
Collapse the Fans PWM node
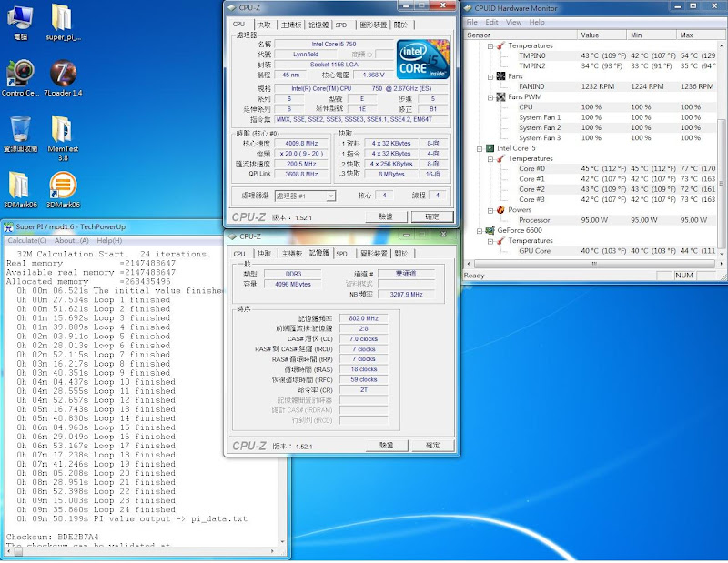(x=490, y=97)
